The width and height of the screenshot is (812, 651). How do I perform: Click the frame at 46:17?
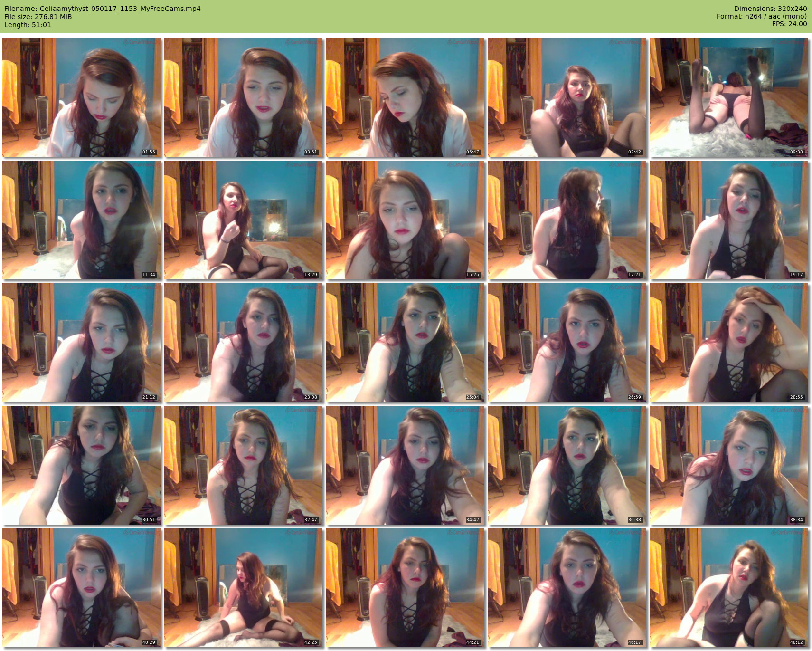click(567, 588)
